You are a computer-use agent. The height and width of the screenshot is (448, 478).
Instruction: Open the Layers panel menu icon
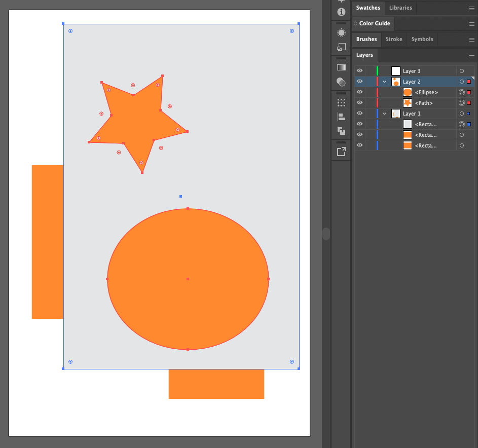(471, 55)
